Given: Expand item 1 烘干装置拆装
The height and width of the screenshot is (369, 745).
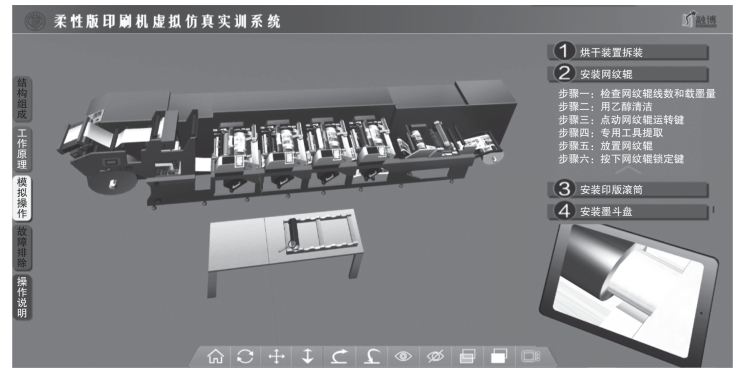Looking at the screenshot, I should point(628,52).
